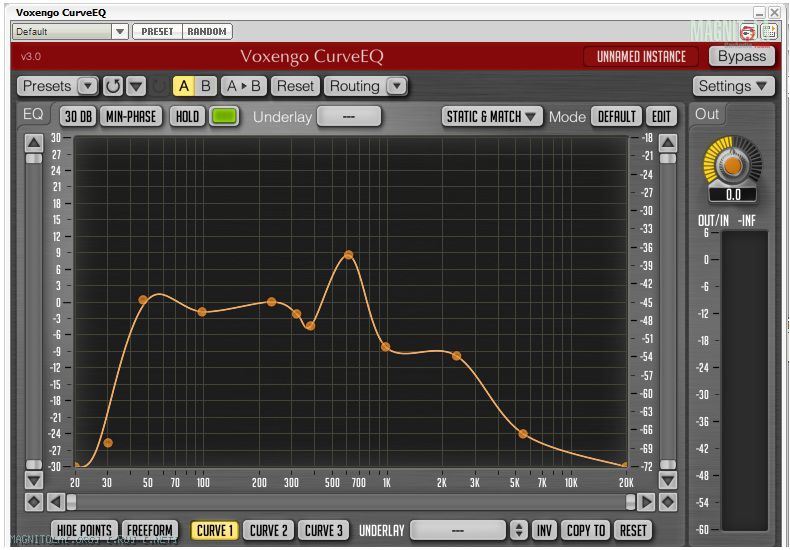Click the horizontal scroll right arrow
790x550 pixels.
(x=646, y=502)
